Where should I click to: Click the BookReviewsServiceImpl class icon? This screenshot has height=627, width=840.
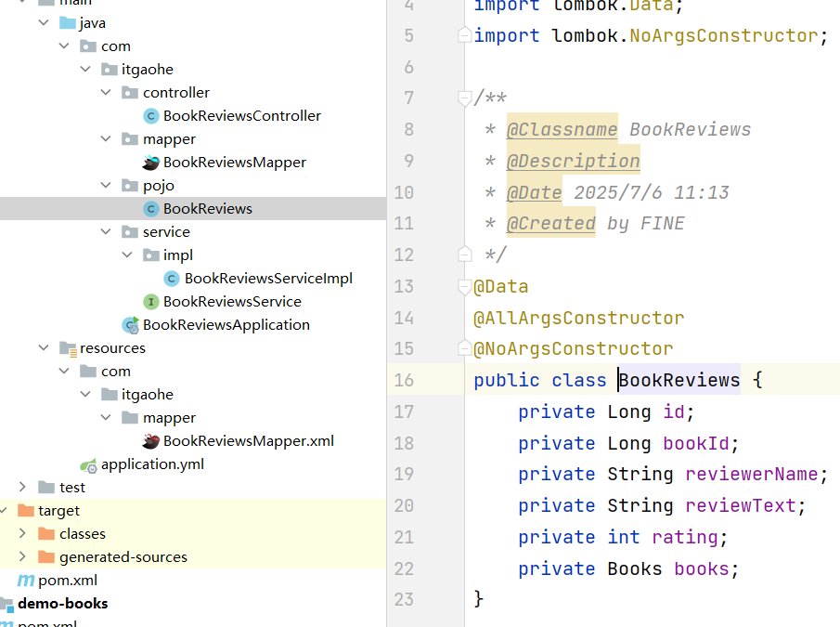pos(172,278)
